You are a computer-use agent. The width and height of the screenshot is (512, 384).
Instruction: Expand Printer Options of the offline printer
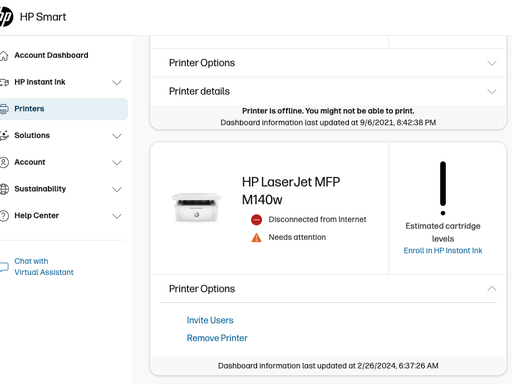point(492,63)
